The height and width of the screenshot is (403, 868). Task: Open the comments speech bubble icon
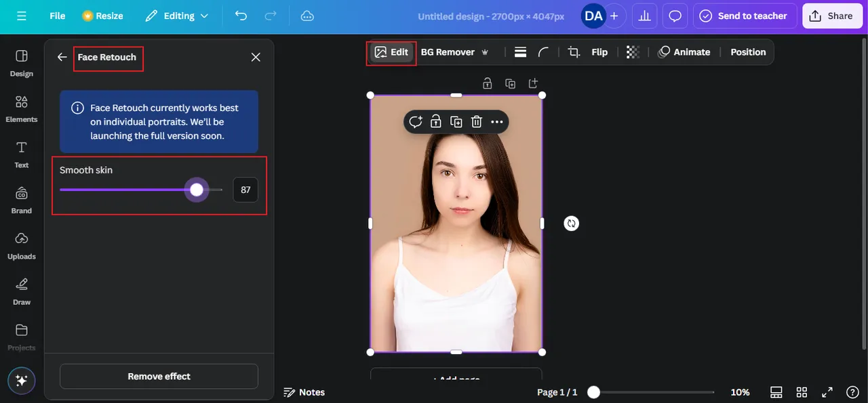point(675,16)
